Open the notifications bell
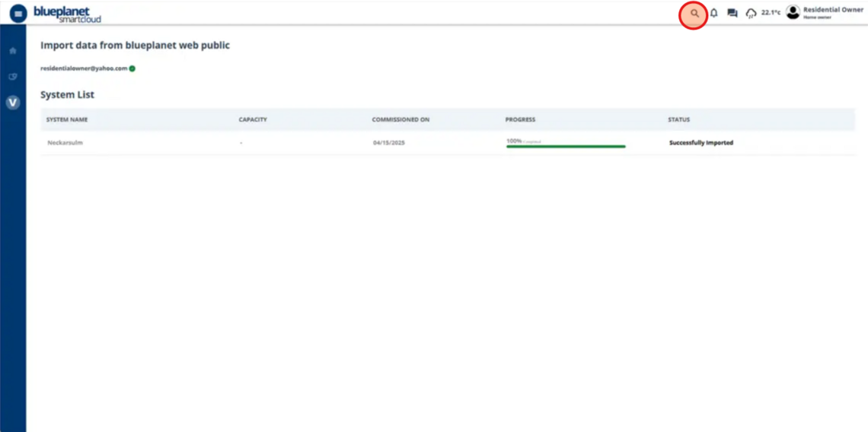 pyautogui.click(x=714, y=13)
